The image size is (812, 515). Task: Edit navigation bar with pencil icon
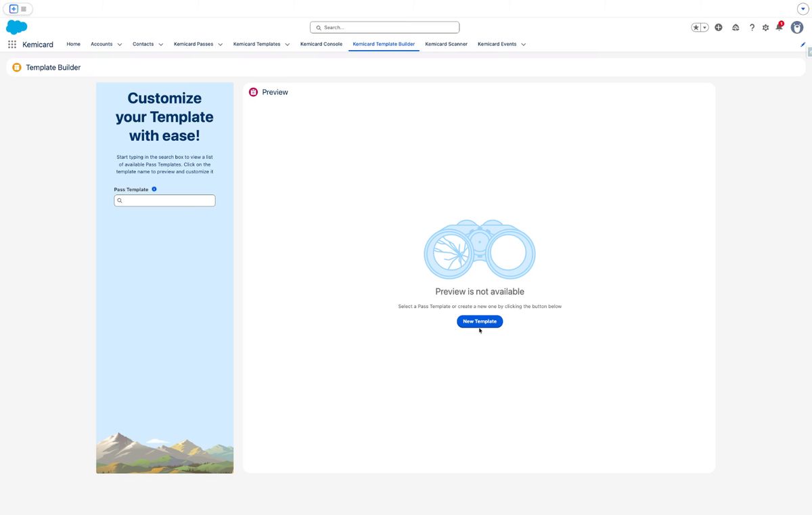pyautogui.click(x=803, y=44)
